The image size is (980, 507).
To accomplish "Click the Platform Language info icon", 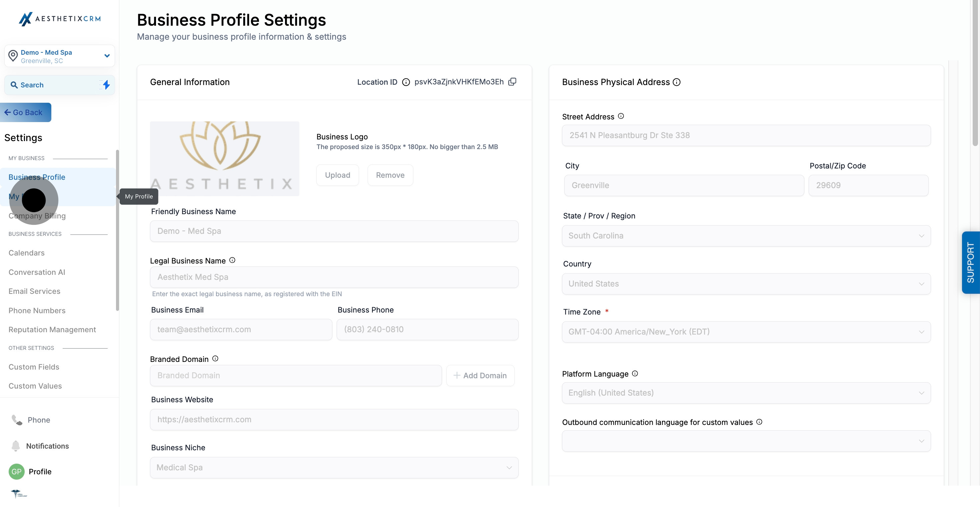I will point(635,374).
